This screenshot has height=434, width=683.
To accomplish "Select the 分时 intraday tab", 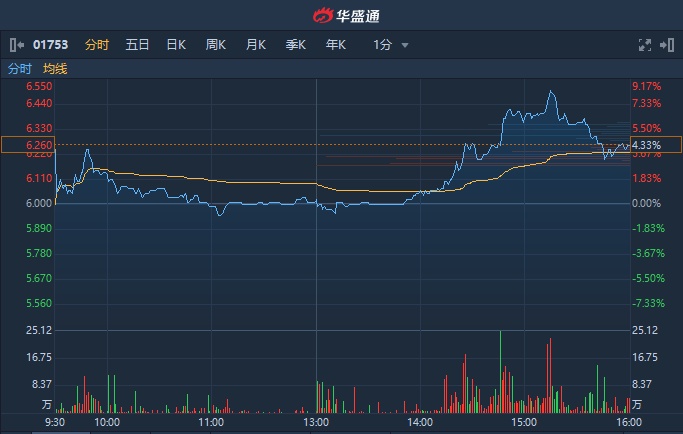I will pos(97,45).
